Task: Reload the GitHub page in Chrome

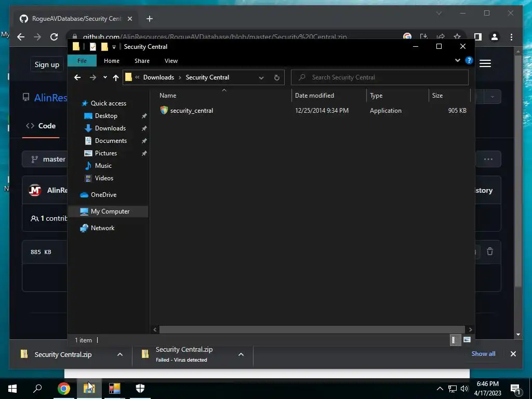Action: (54, 37)
